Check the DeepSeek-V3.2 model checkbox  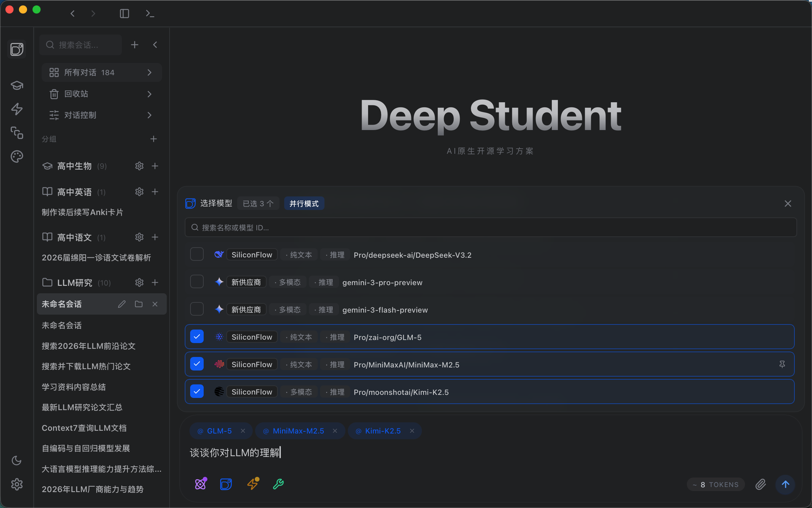pyautogui.click(x=197, y=254)
